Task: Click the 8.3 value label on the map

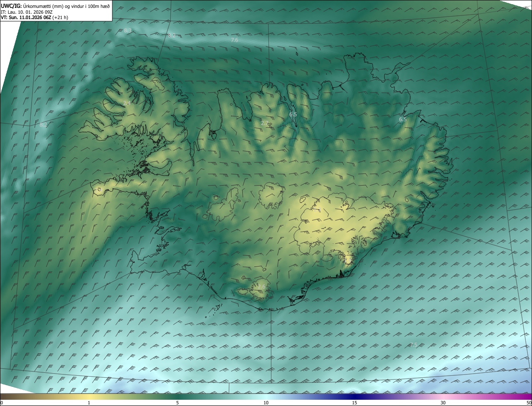Action: (128, 31)
